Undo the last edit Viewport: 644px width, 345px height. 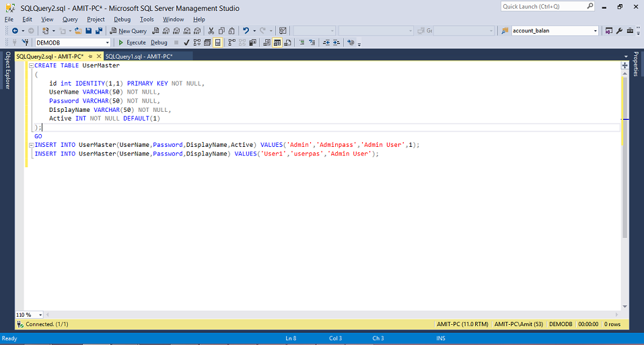tap(246, 30)
